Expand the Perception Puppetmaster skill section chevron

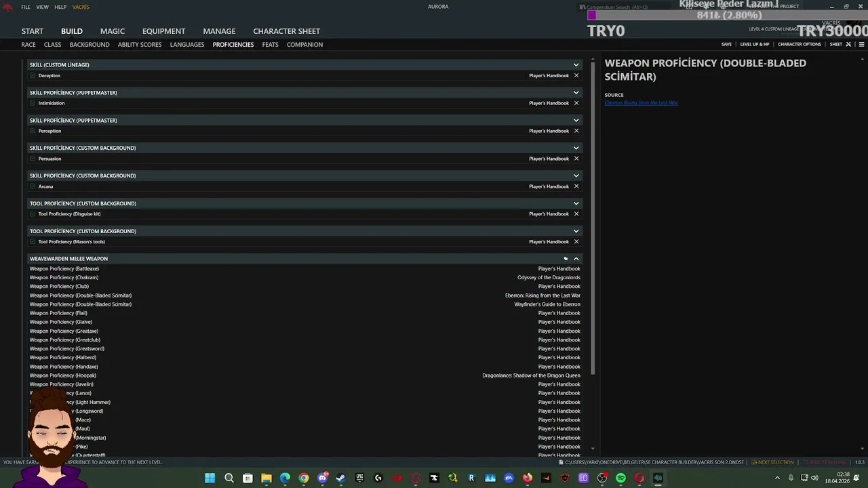tap(576, 120)
